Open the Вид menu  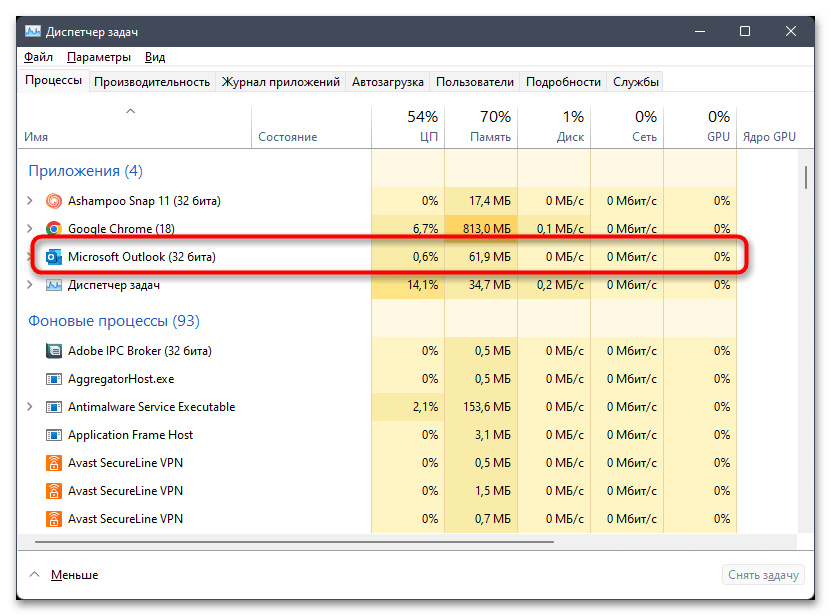click(155, 57)
